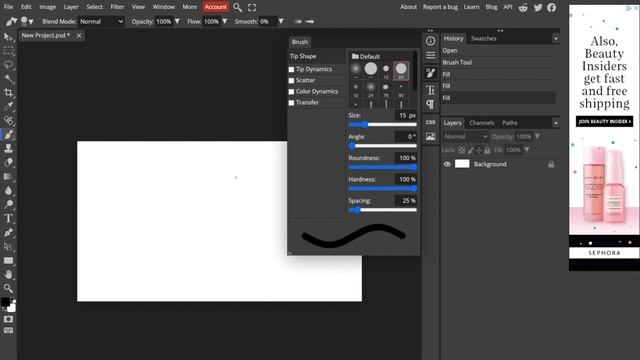Select the Pen tool
Image resolution: width=640 pixels, height=360 pixels.
8,233
